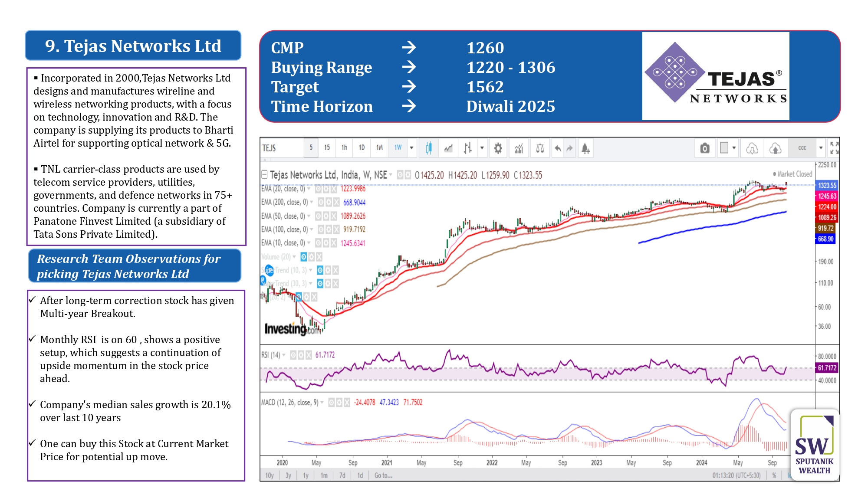This screenshot has height=488, width=868.
Task: Set range to 1y
Action: pos(306,476)
